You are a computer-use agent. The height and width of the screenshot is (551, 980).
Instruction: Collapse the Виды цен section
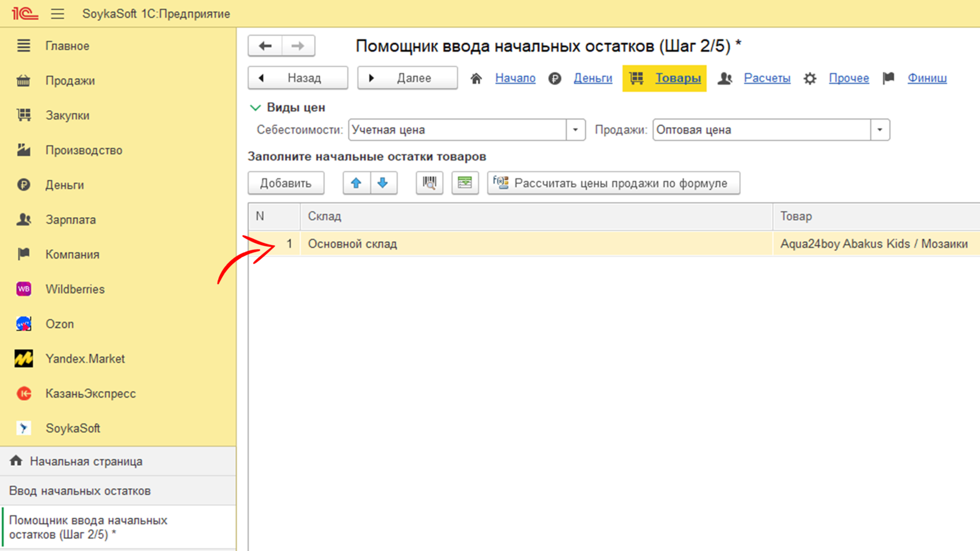[x=255, y=107]
